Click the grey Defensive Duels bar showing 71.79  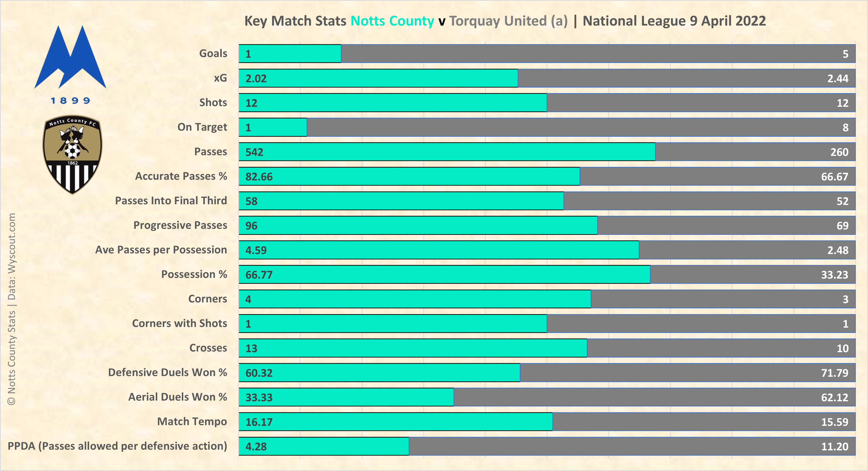click(x=687, y=373)
